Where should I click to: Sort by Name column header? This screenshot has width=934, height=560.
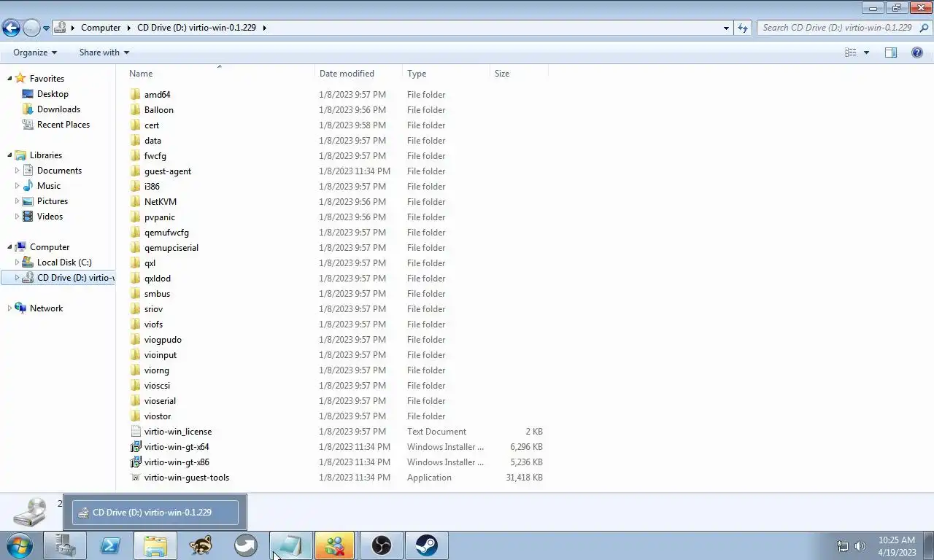coord(220,74)
